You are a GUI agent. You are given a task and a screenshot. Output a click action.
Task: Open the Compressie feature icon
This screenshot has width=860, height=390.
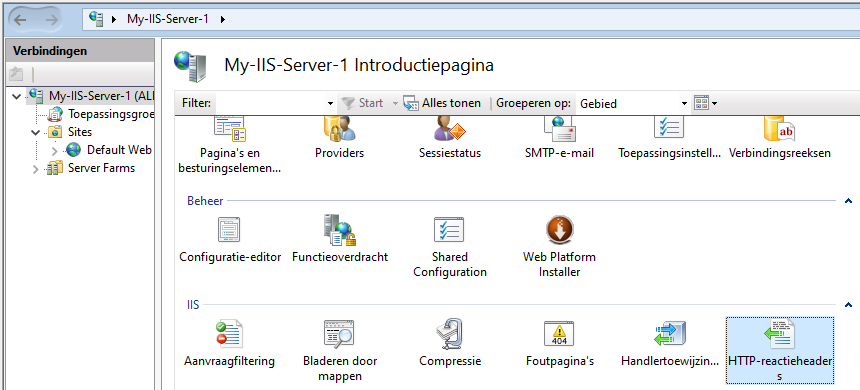[450, 334]
